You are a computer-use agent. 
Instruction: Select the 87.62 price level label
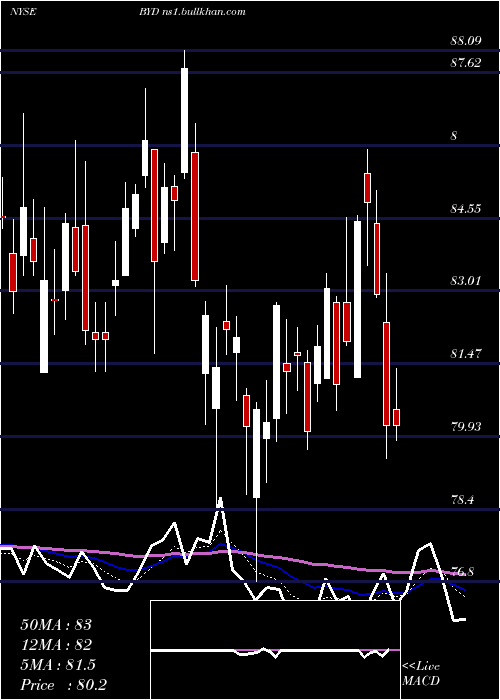[x=466, y=63]
